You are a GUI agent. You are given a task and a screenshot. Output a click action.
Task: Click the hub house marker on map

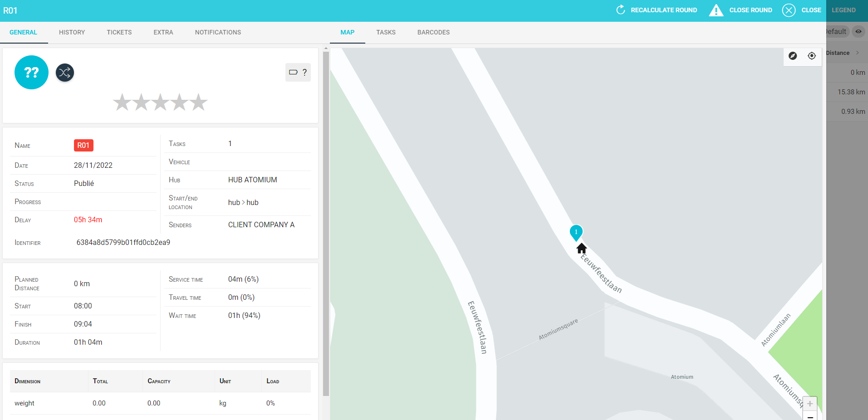tap(582, 249)
